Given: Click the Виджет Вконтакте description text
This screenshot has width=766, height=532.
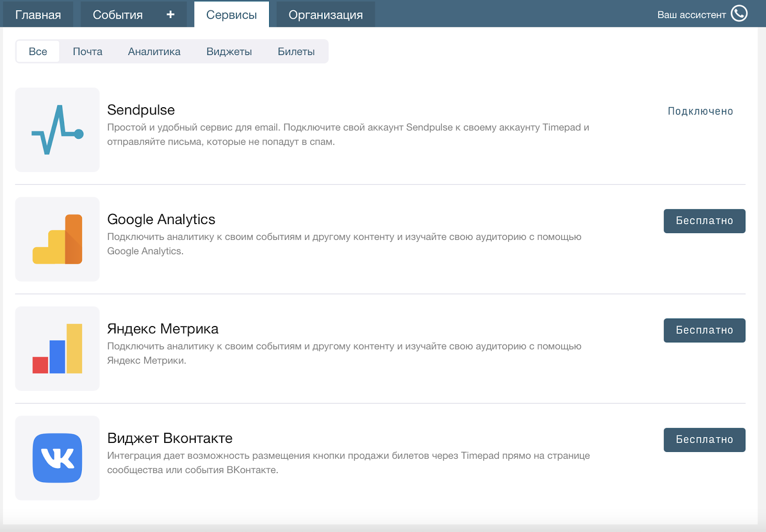Looking at the screenshot, I should point(349,463).
